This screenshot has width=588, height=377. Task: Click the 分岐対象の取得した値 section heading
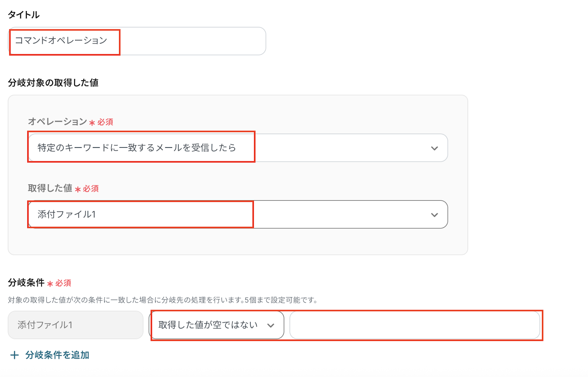(x=53, y=83)
